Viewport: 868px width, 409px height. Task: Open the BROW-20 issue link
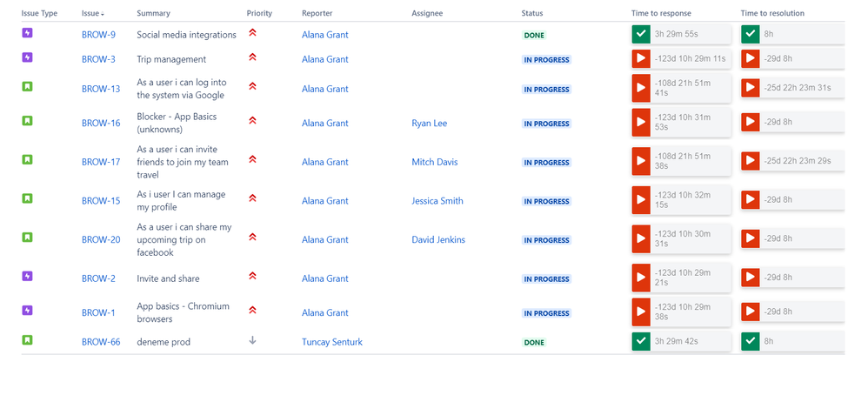(x=101, y=239)
